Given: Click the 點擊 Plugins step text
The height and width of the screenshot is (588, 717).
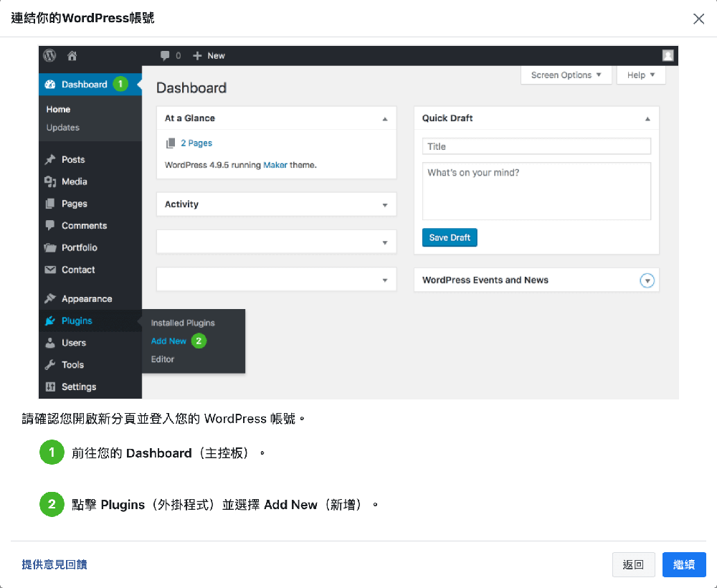Looking at the screenshot, I should click(x=224, y=505).
